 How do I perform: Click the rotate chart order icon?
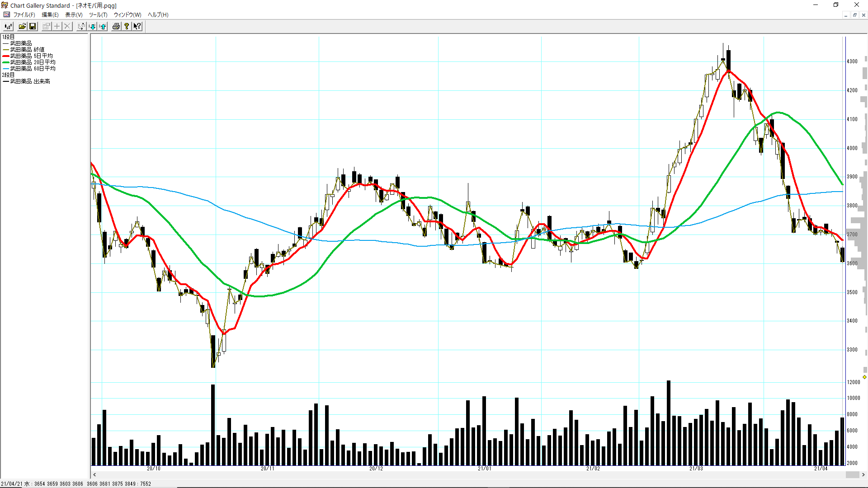81,26
